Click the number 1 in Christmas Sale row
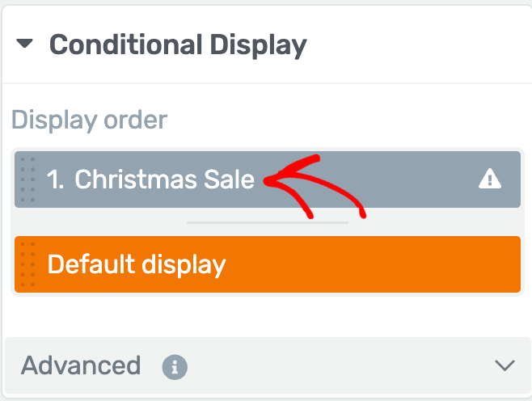Screen dimensions: 532x401 55,179
